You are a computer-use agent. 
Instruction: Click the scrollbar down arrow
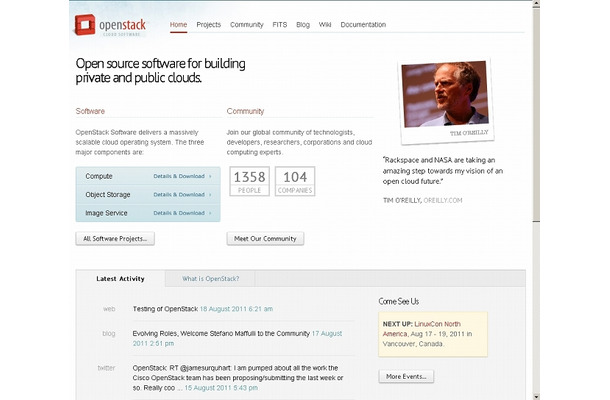[536, 396]
